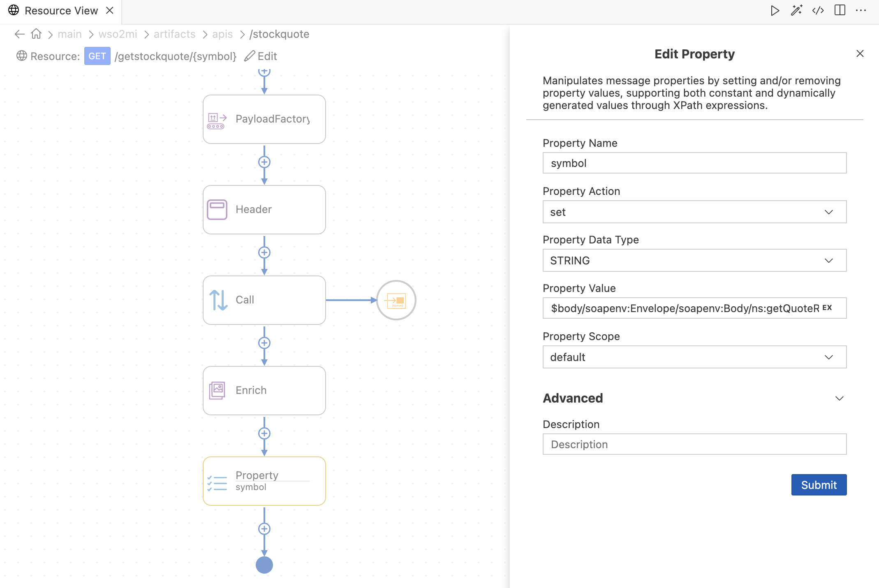The width and height of the screenshot is (879, 588).
Task: Add mediator between Call and Enrich
Action: coord(264,343)
